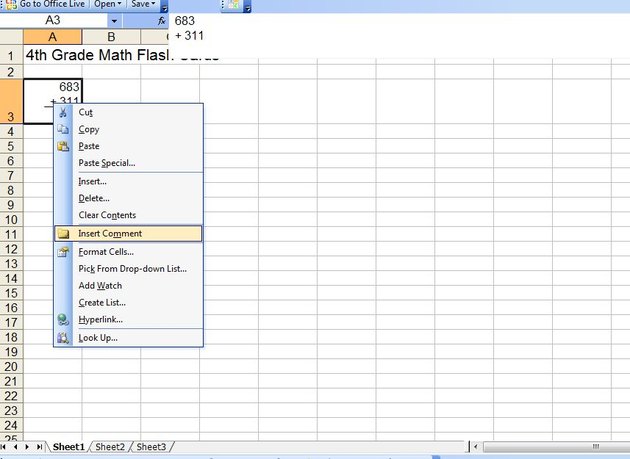Open the Name Box dropdown arrow
The height and width of the screenshot is (459, 630).
[x=115, y=20]
